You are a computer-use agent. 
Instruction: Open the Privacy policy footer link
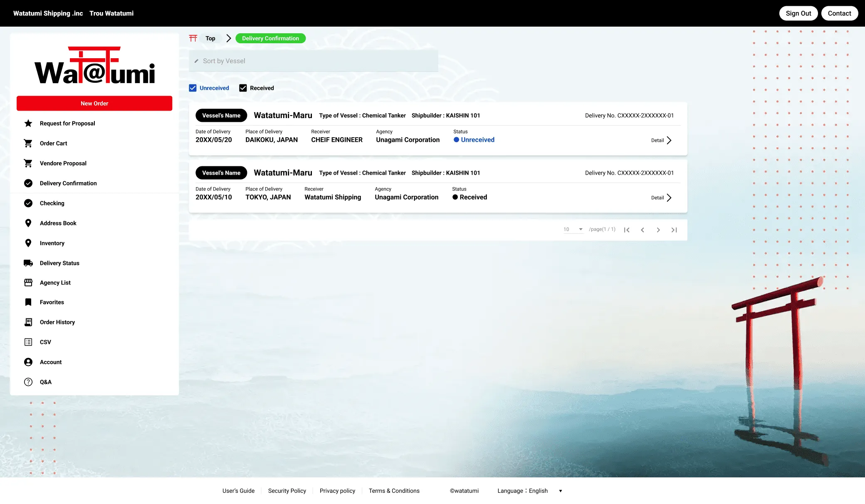[337, 491]
